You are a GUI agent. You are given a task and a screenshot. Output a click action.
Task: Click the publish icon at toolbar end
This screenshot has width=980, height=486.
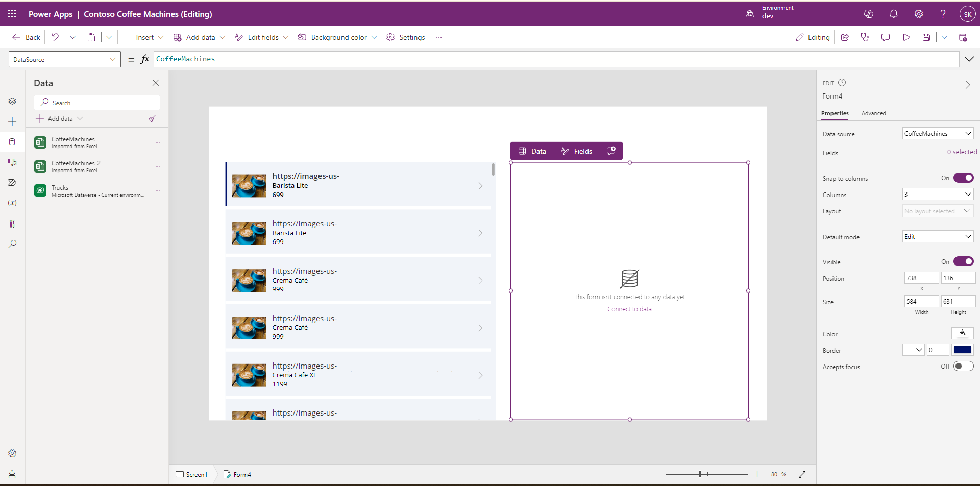click(x=963, y=37)
